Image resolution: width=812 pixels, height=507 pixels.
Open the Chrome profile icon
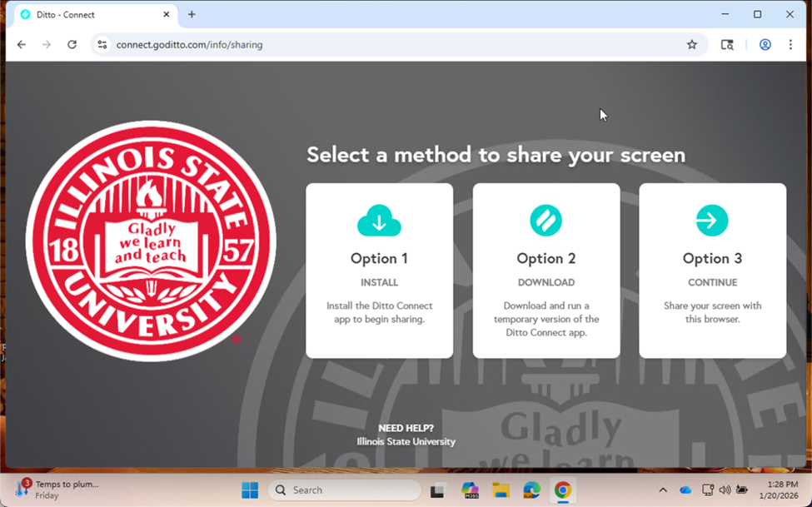click(765, 44)
